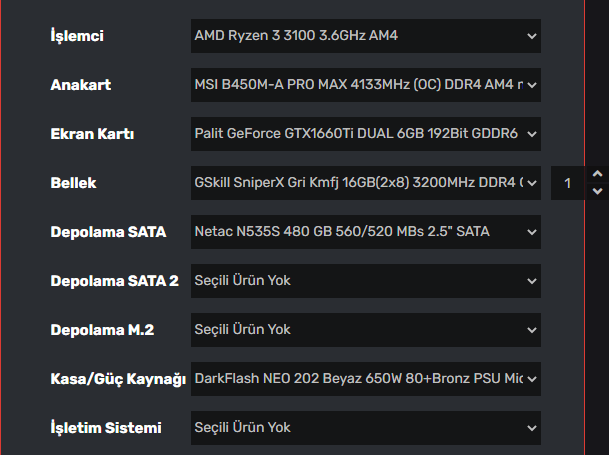The height and width of the screenshot is (455, 609).
Task: Click the Anakart label text
Action: tap(80, 86)
